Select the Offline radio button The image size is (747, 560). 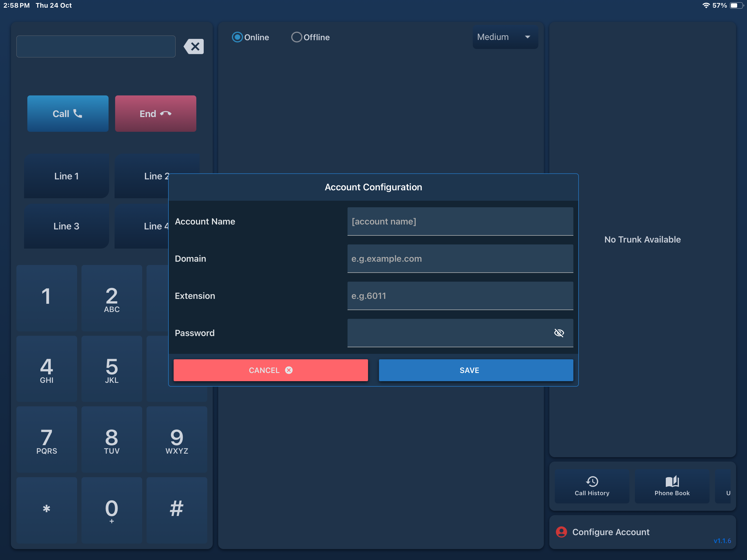pyautogui.click(x=296, y=37)
